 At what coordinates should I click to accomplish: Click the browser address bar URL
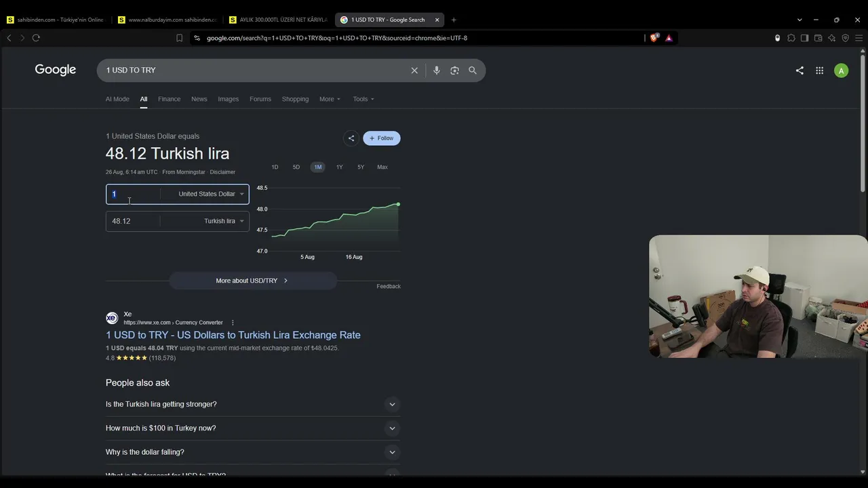tap(337, 38)
